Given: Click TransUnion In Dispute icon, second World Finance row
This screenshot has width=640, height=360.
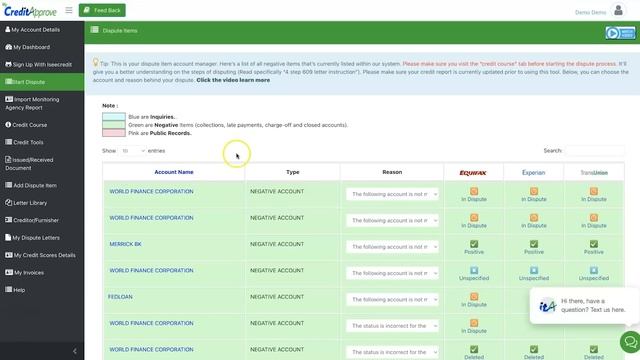Looking at the screenshot, I should tap(594, 218).
